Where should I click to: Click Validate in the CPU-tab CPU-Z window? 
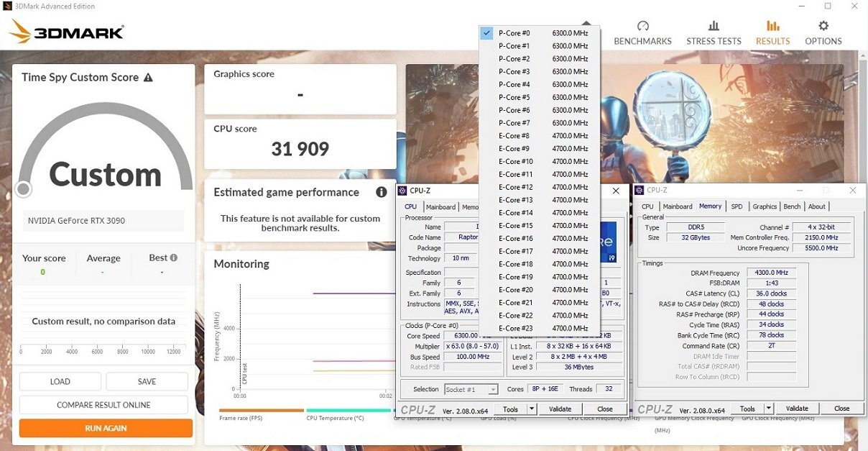click(x=560, y=409)
